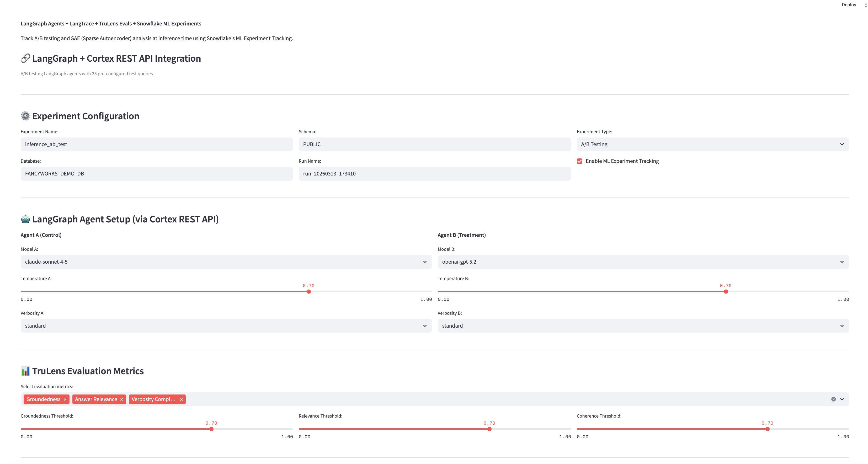This screenshot has height=464, width=868.
Task: Open the three-dot main menu
Action: point(865,5)
